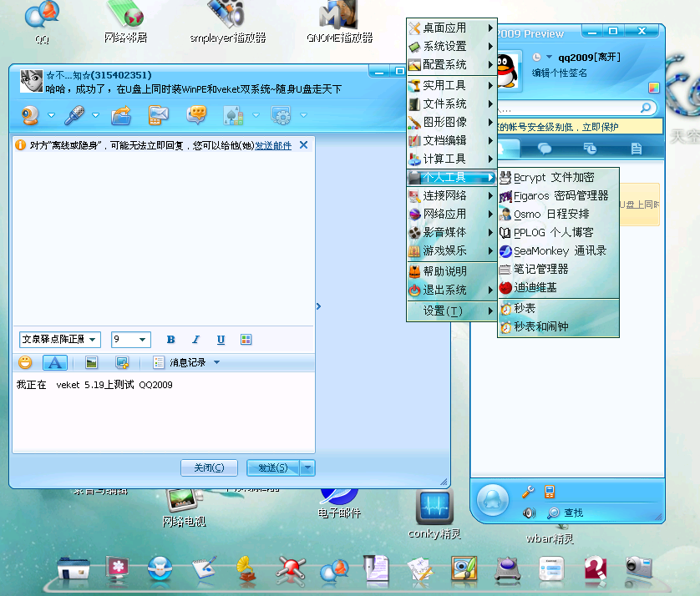Open the remote assistance gear icon

pos(282,115)
